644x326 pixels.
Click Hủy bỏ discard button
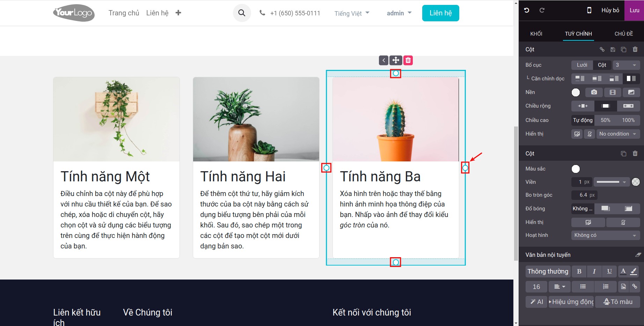610,10
